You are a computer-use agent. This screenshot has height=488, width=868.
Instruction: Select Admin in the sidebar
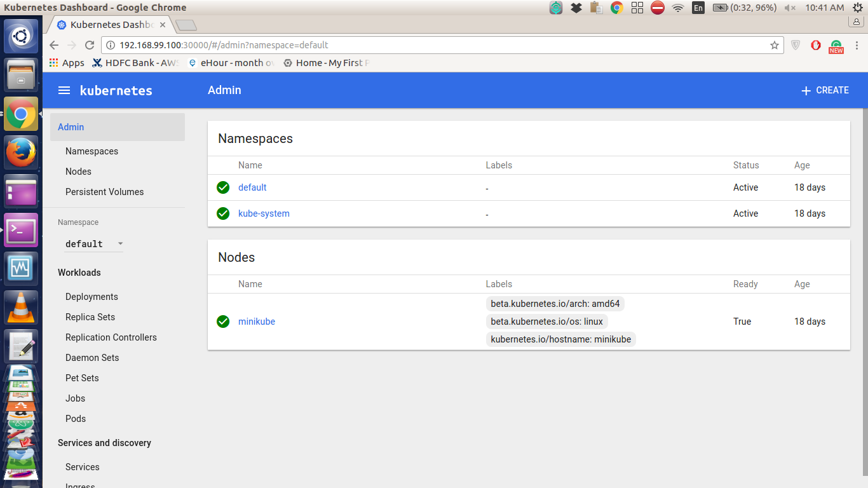[118, 127]
